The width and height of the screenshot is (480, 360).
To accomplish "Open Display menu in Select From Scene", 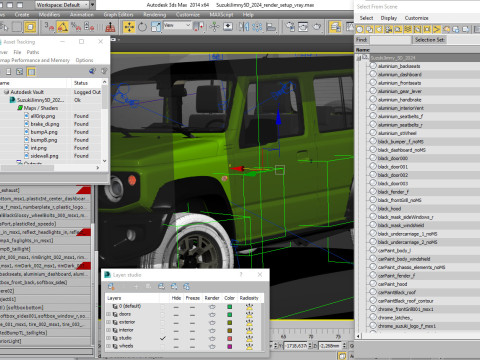I will point(389,18).
